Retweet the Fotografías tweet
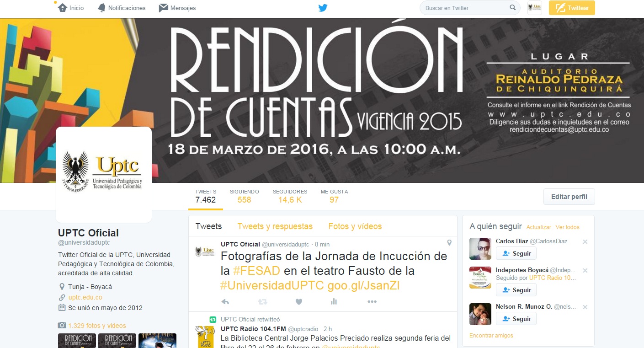The image size is (644, 348). [262, 301]
